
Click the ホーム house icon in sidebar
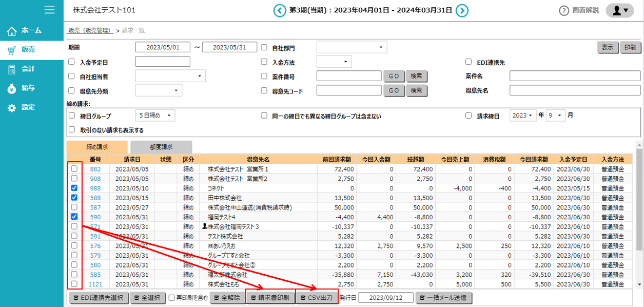click(x=11, y=32)
